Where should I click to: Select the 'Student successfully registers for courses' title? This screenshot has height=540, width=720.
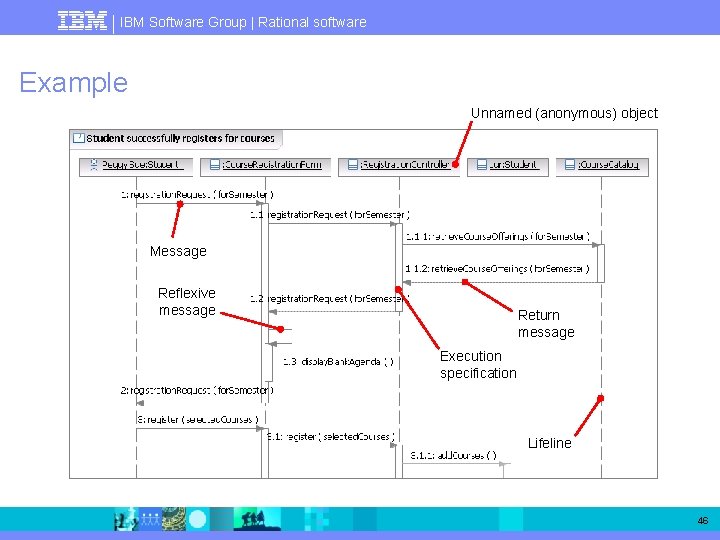pyautogui.click(x=180, y=138)
